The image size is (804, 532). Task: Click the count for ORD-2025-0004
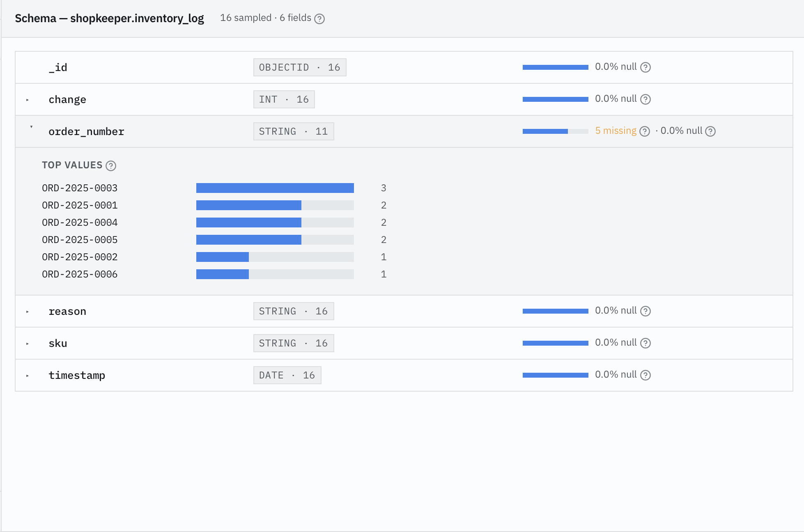pos(384,222)
